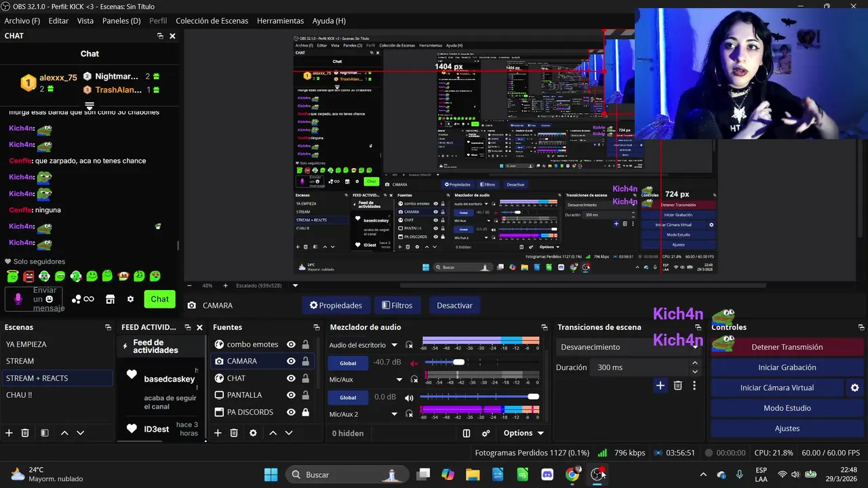Open the Archivo menu
This screenshot has height=488, width=868.
(22, 21)
